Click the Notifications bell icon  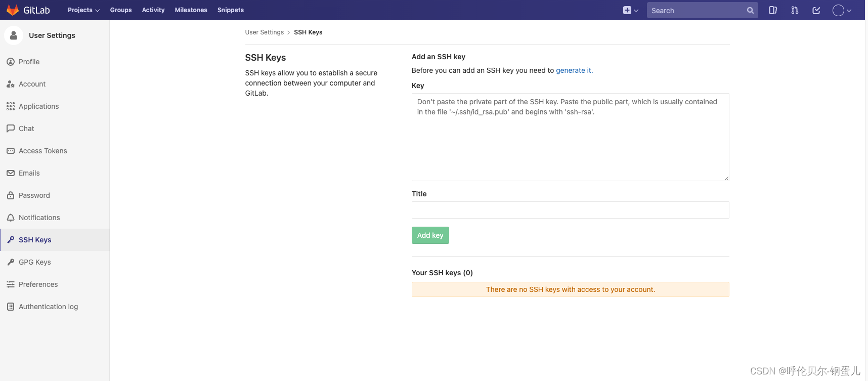pyautogui.click(x=11, y=218)
